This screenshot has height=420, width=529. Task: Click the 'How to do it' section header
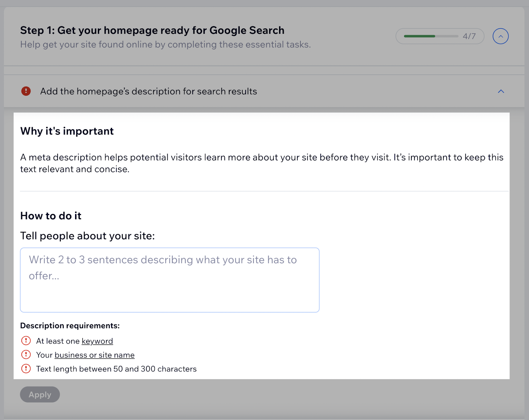50,216
